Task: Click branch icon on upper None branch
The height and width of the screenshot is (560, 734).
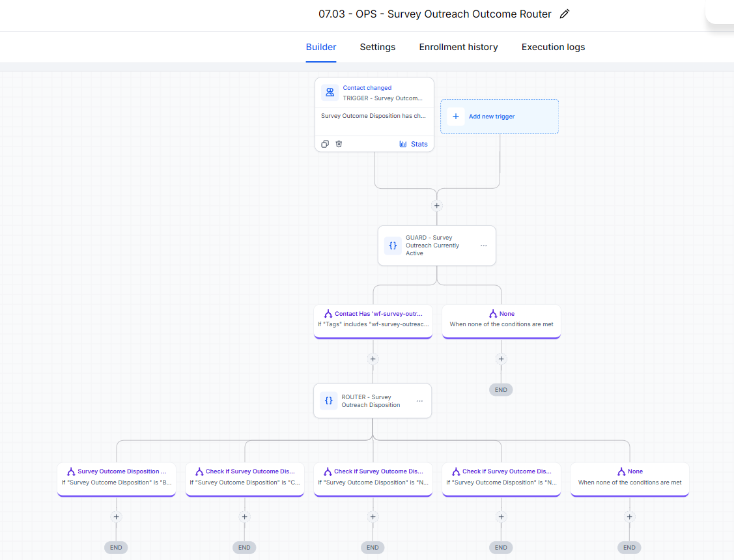Action: (493, 314)
